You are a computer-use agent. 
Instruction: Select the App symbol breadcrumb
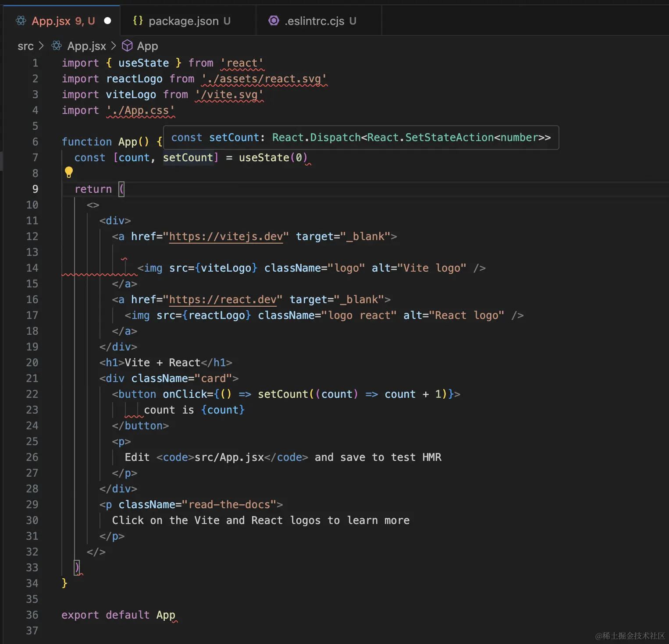(x=147, y=46)
